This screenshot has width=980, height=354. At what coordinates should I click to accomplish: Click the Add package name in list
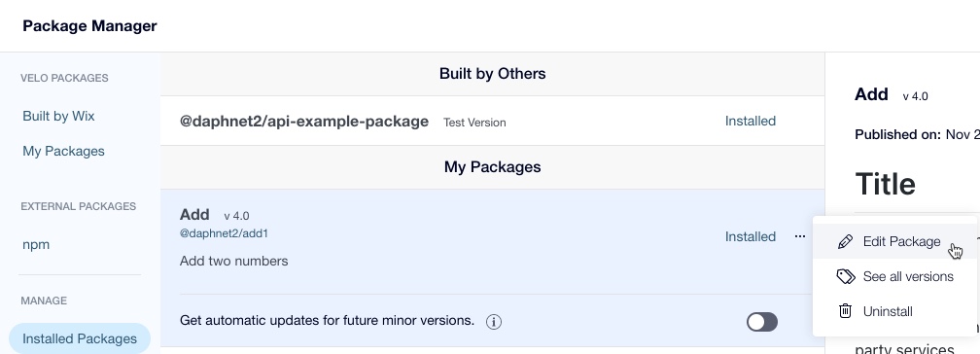(194, 215)
